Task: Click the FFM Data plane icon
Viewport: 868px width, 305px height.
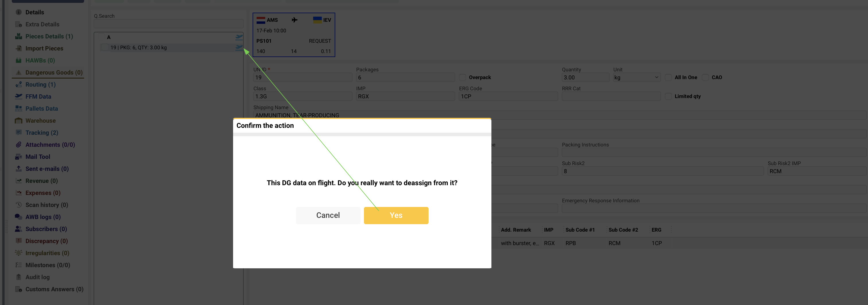Action: point(19,97)
